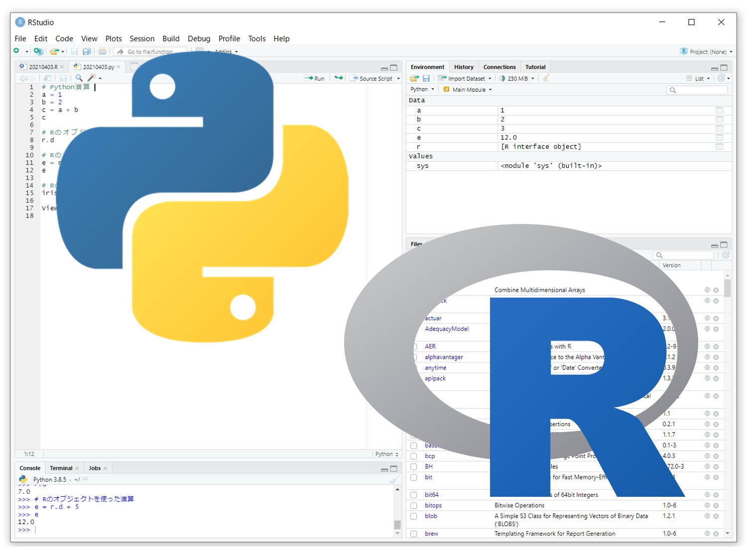The image size is (747, 560).
Task: Check the blob package to attach it
Action: click(414, 516)
